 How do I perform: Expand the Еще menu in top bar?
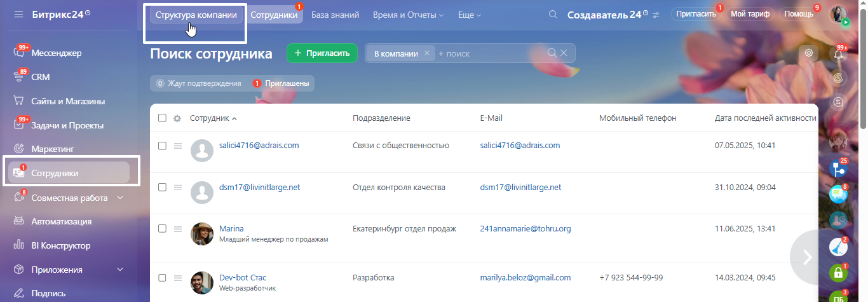coord(469,15)
